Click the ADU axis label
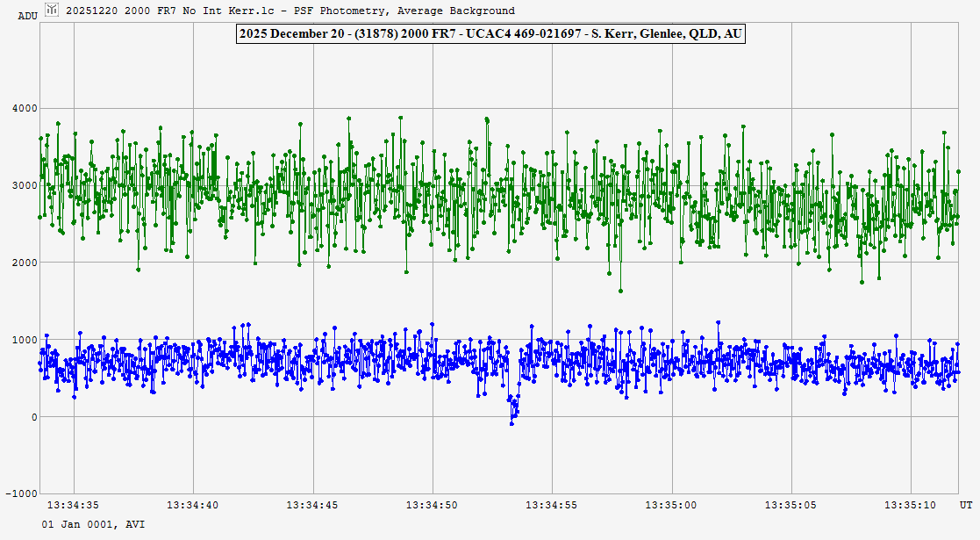Viewport: 980px width, 540px height. point(28,16)
